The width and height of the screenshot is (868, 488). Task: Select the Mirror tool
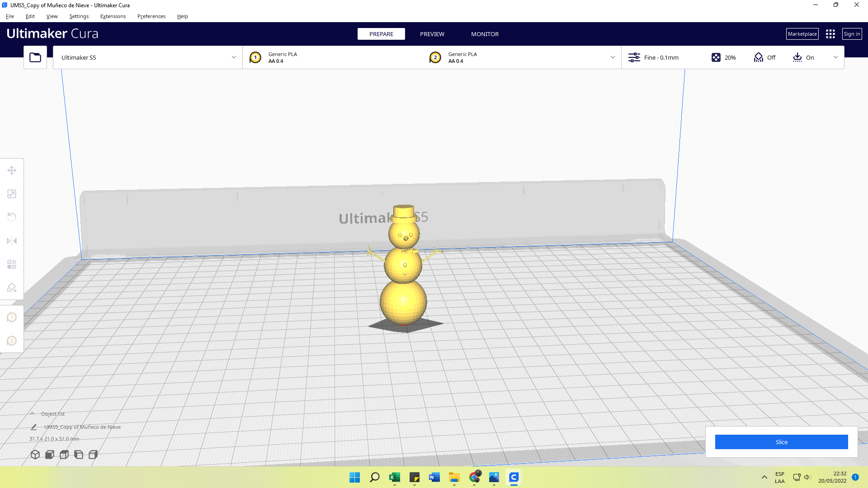[x=12, y=241]
